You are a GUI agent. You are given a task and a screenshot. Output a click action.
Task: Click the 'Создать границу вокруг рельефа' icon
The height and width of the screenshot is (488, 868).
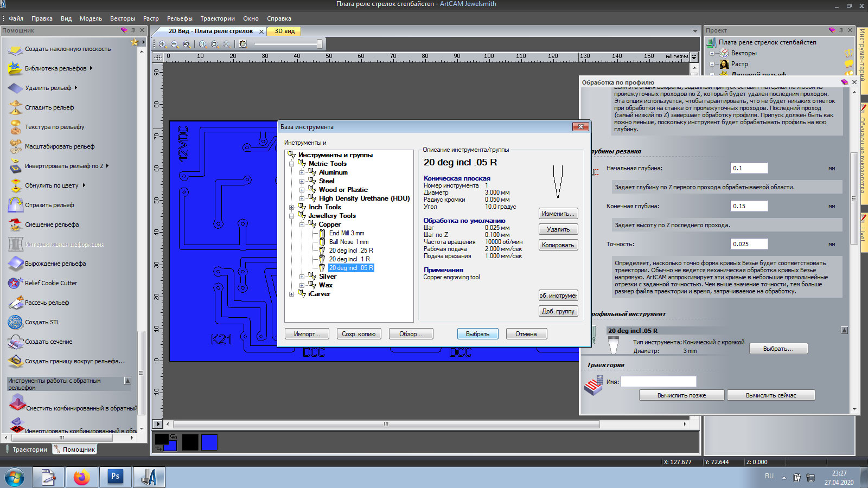15,362
